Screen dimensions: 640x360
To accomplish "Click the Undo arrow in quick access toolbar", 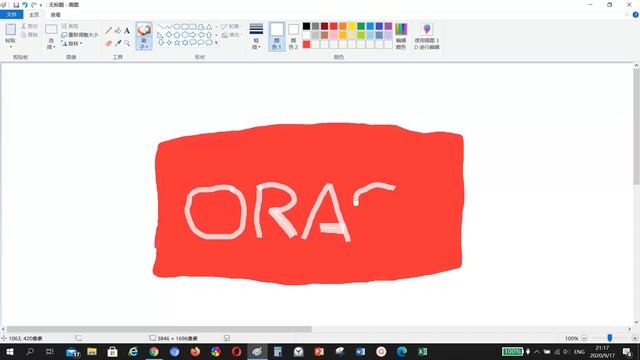I will [24, 5].
